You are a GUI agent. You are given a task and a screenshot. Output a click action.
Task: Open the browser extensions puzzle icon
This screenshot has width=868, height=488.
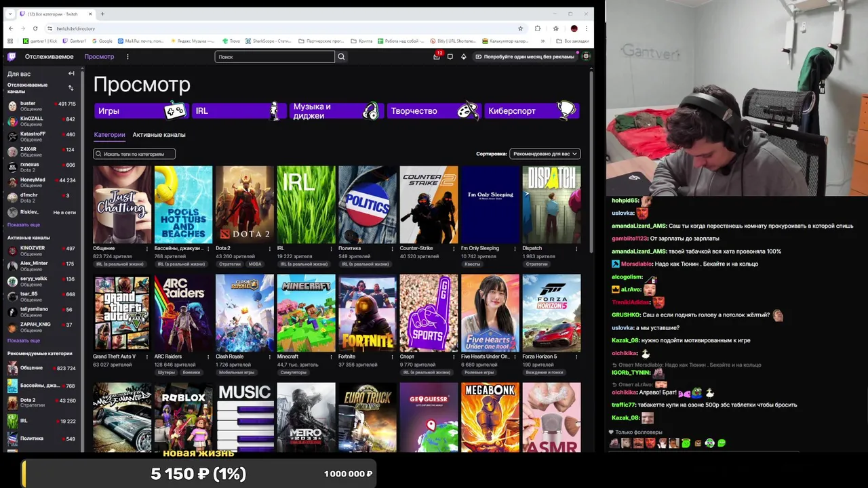[x=538, y=28]
